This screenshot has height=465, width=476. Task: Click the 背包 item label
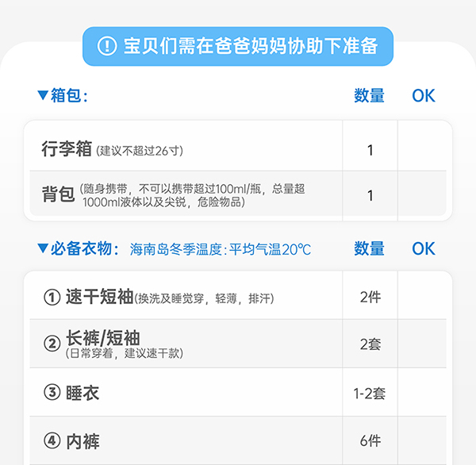(x=58, y=194)
